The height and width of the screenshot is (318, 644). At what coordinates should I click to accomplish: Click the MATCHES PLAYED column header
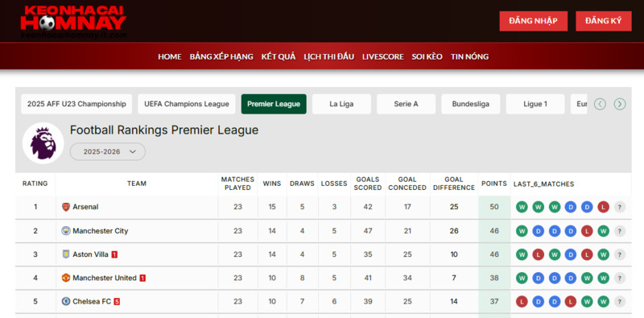click(237, 184)
